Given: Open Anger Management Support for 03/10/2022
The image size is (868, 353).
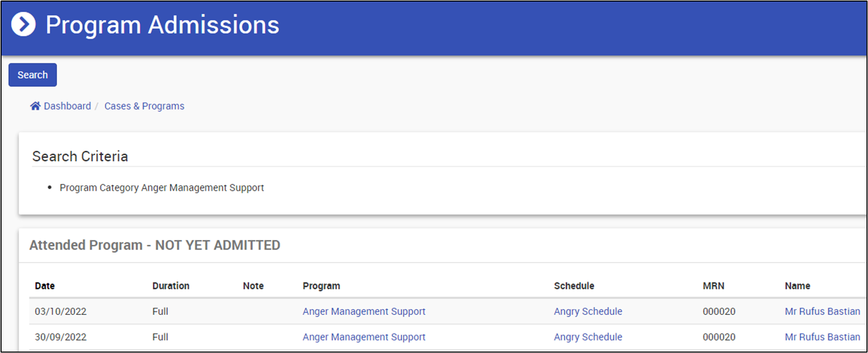Looking at the screenshot, I should point(364,311).
